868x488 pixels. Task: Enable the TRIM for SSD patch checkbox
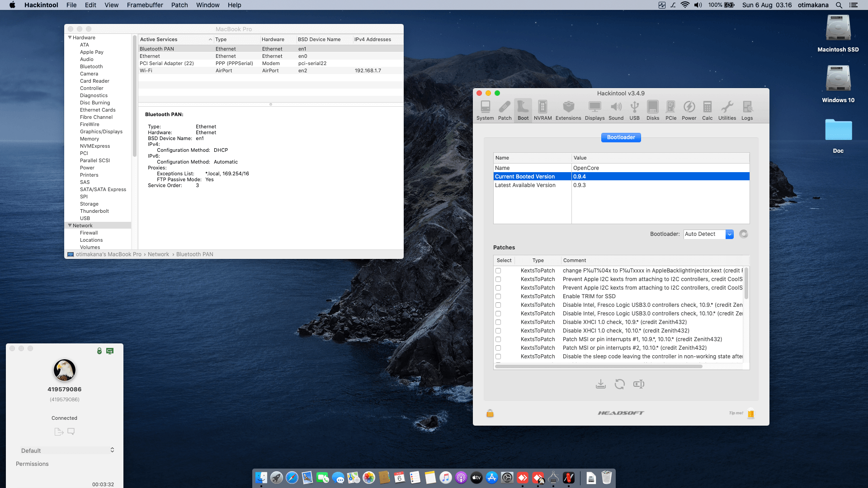(x=498, y=296)
